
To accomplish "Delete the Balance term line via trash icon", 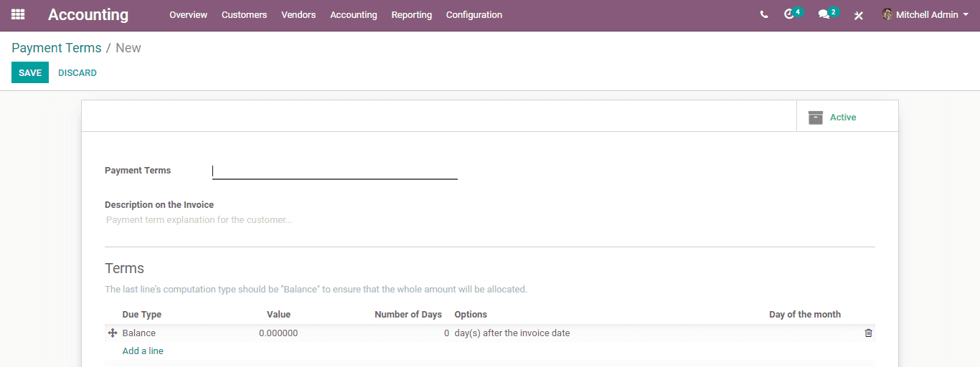I will (868, 333).
